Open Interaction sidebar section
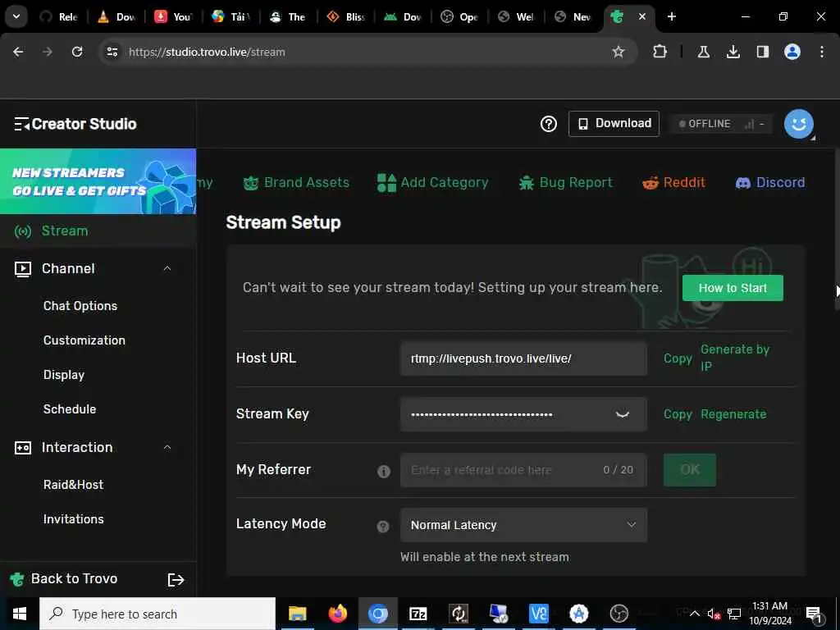The image size is (840, 630). point(76,447)
